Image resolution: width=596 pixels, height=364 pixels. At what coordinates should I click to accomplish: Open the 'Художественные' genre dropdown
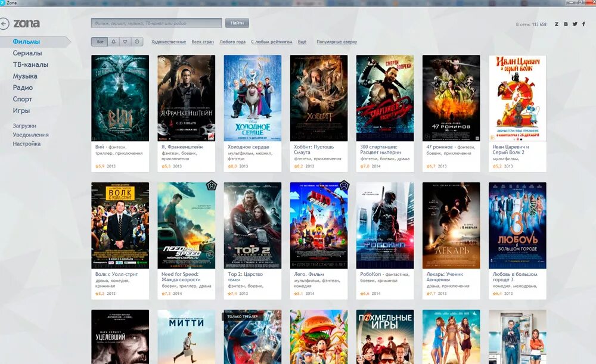point(169,42)
